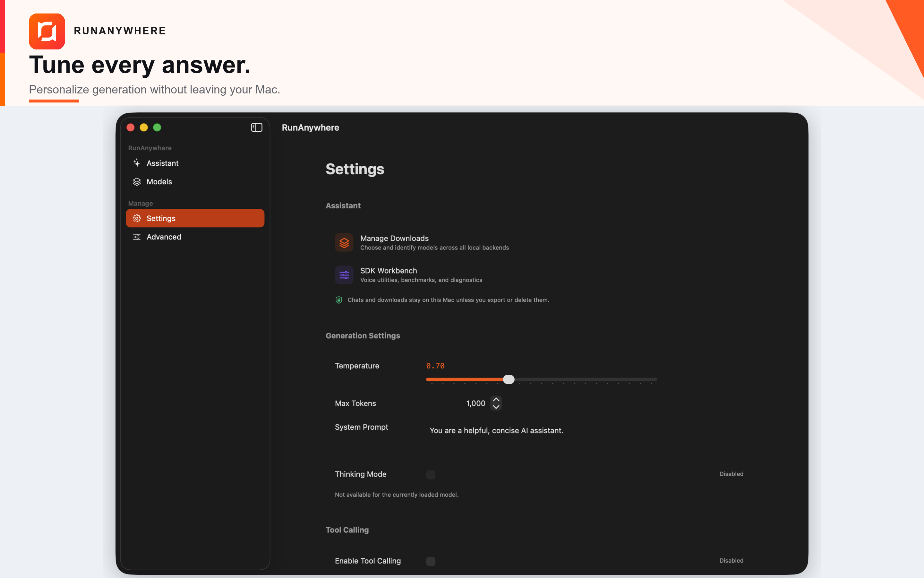Click the Temperature slider thumb

click(509, 379)
